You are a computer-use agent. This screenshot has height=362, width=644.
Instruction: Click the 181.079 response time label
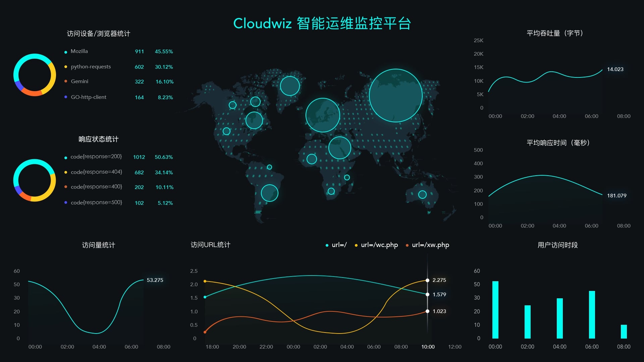click(x=616, y=196)
